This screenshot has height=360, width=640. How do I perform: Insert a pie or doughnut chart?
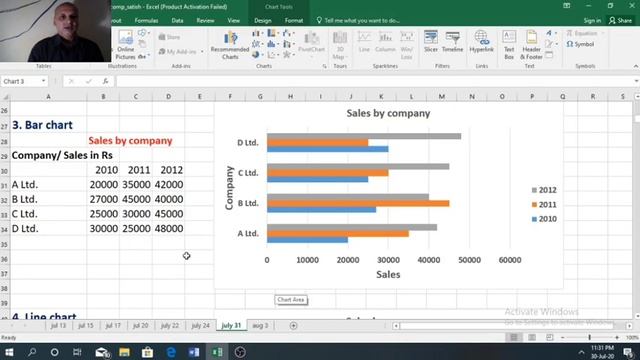click(x=257, y=55)
